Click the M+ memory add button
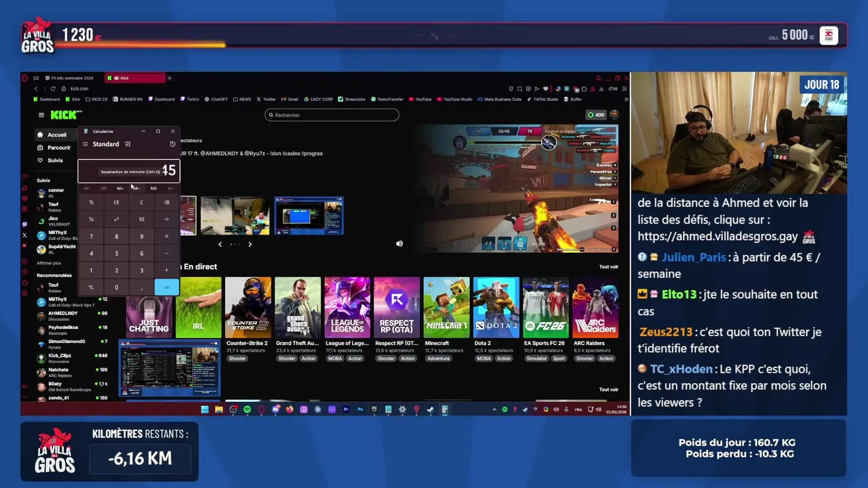Screen dimensions: 868x488 (120, 188)
